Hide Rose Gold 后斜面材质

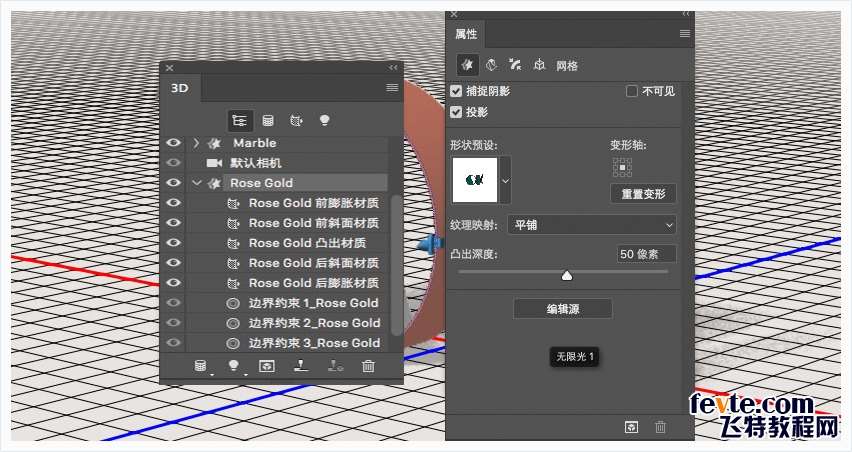pyautogui.click(x=173, y=263)
